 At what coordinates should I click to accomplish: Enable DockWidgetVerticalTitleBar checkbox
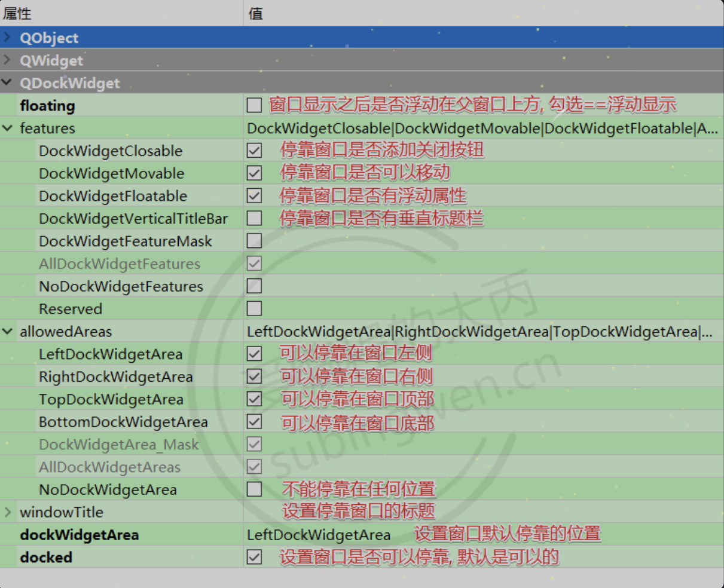[x=254, y=218]
